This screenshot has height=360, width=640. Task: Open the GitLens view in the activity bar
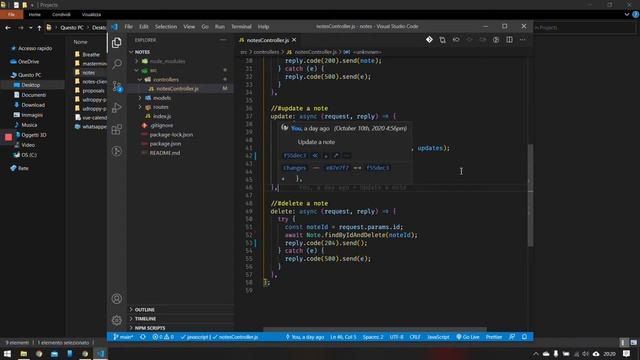(117, 151)
